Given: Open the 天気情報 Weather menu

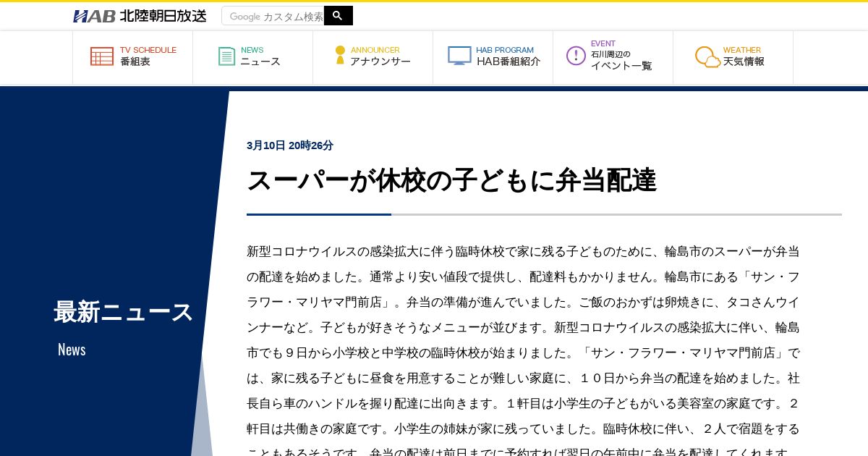Looking at the screenshot, I should point(733,57).
